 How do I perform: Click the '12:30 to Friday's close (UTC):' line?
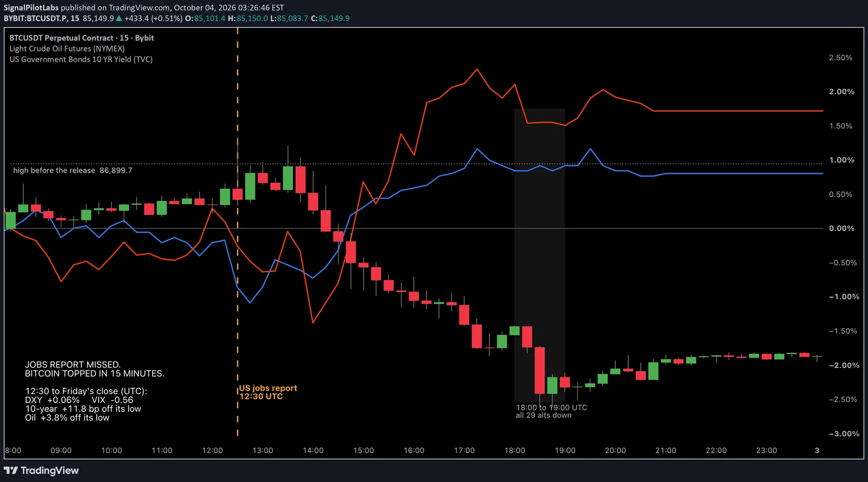tap(86, 391)
